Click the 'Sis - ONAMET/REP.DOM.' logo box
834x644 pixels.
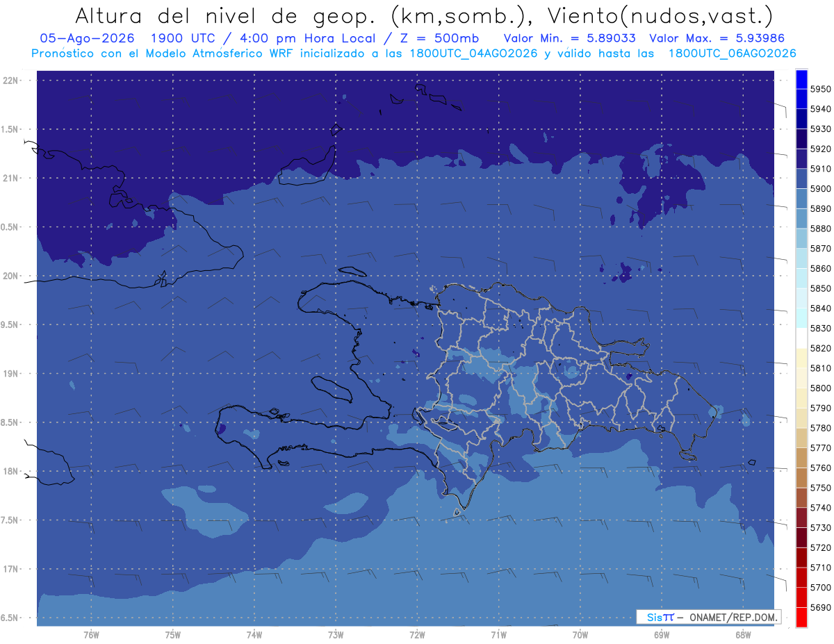(x=708, y=617)
